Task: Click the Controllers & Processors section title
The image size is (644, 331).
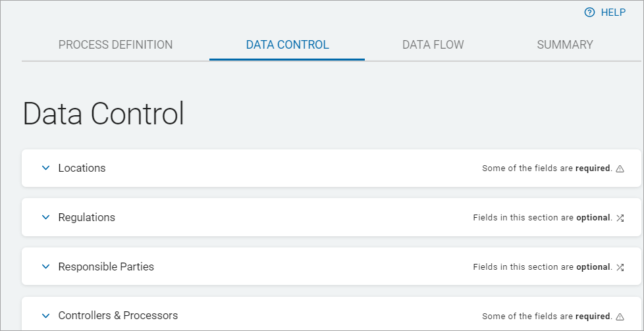Action: click(118, 316)
